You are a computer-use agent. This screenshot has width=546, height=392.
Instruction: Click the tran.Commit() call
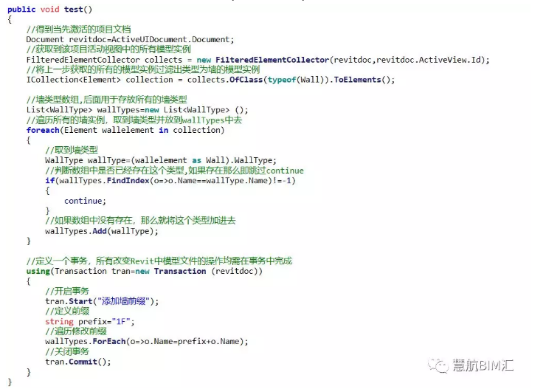click(x=77, y=362)
